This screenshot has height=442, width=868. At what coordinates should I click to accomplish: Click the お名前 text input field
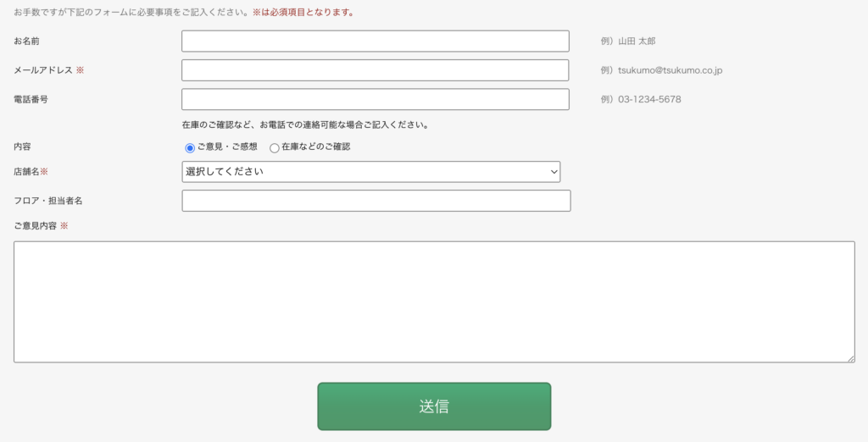point(375,41)
